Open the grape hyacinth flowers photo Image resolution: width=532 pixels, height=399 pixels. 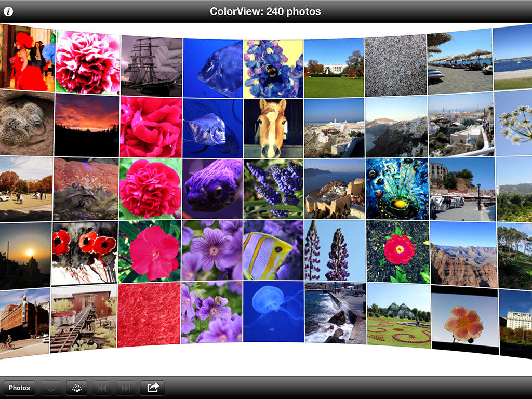[x=273, y=189]
